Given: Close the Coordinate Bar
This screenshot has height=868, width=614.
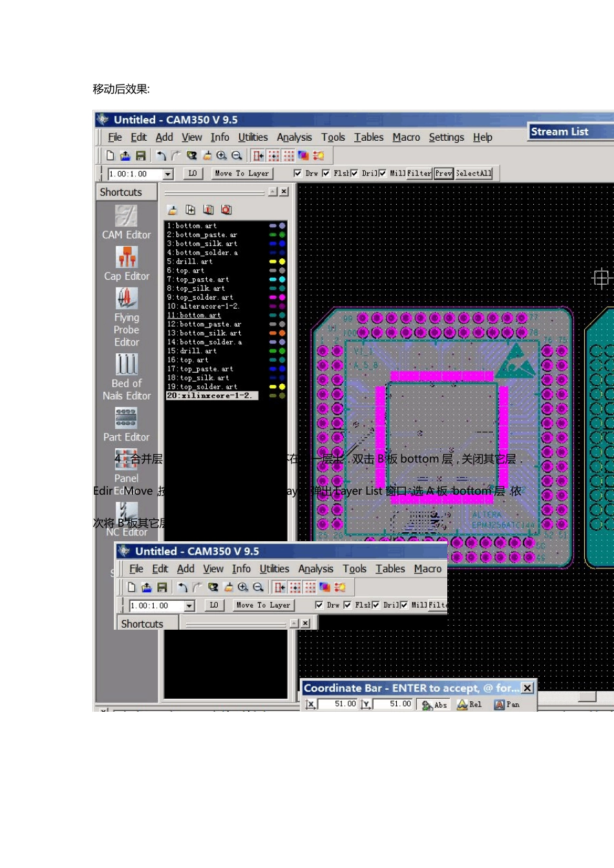Looking at the screenshot, I should [527, 688].
